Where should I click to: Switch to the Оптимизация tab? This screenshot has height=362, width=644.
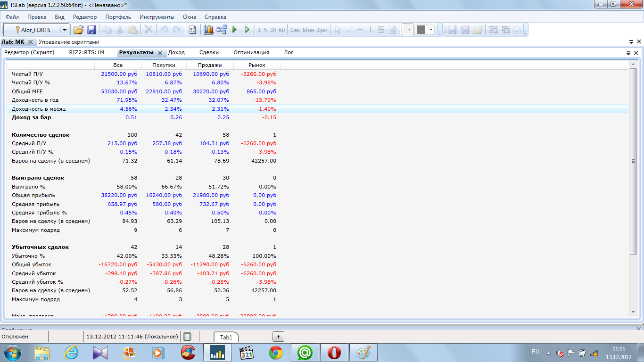(x=251, y=52)
